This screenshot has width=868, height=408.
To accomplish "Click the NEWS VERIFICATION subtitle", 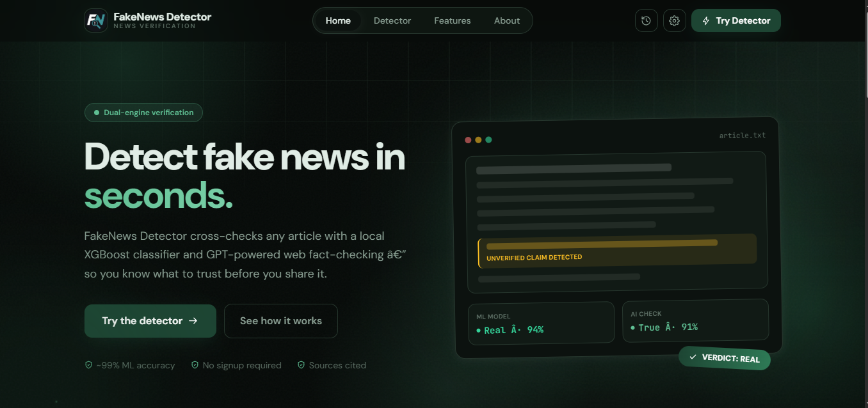I will point(154,26).
